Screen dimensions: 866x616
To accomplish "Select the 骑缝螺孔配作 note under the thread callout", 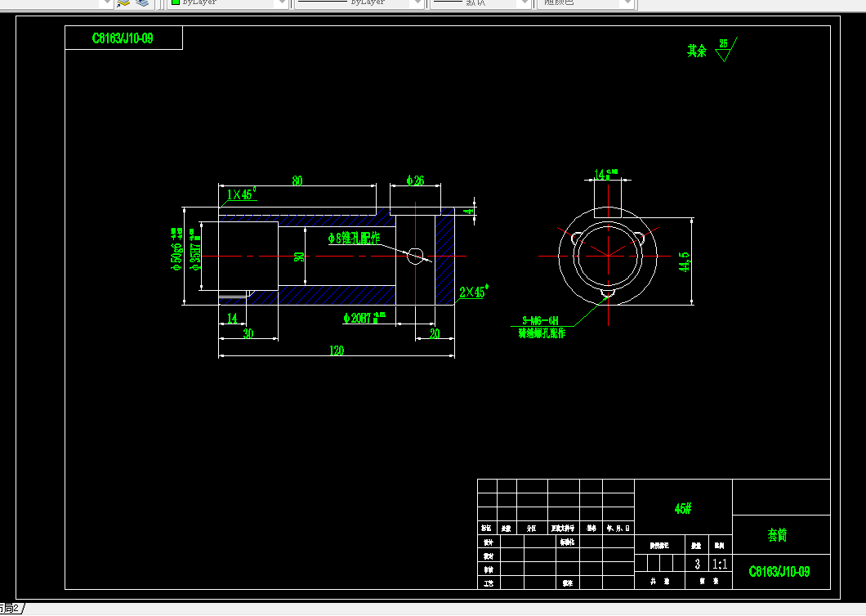I will [x=542, y=333].
